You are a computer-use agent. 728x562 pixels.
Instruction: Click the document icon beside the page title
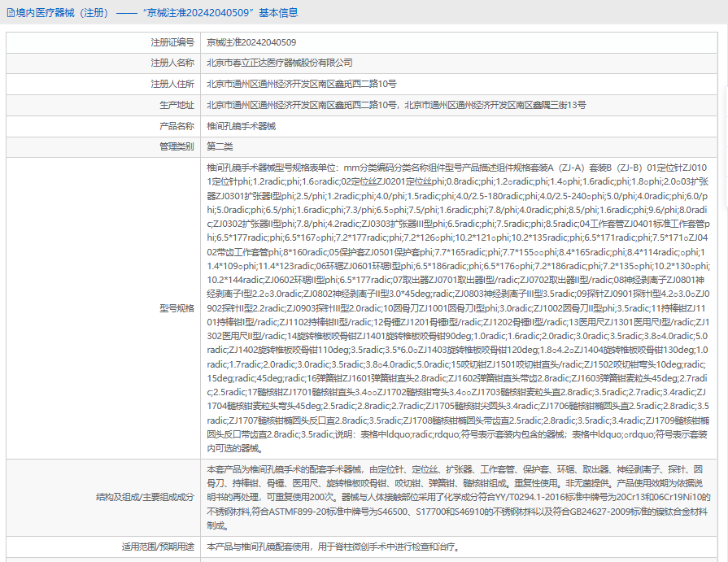(11, 13)
